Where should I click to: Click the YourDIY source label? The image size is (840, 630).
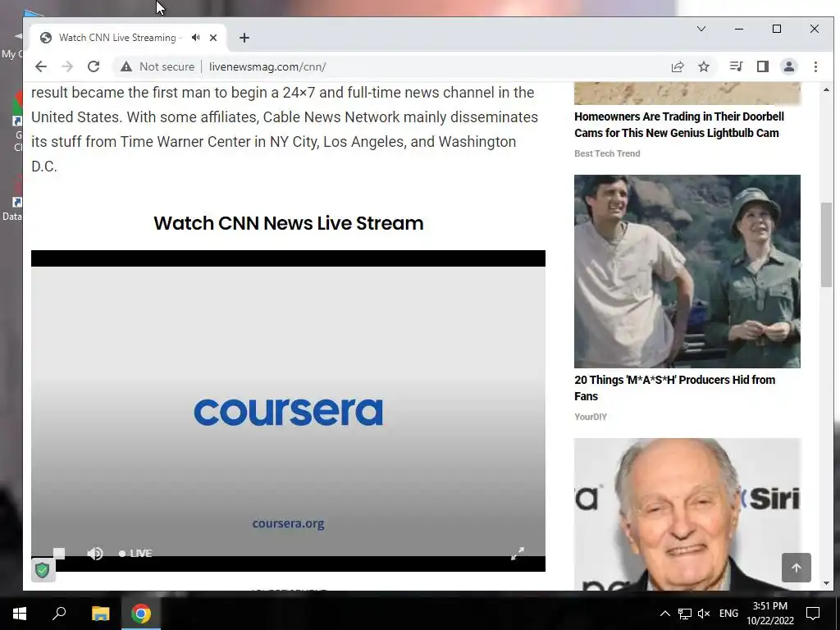pos(591,417)
